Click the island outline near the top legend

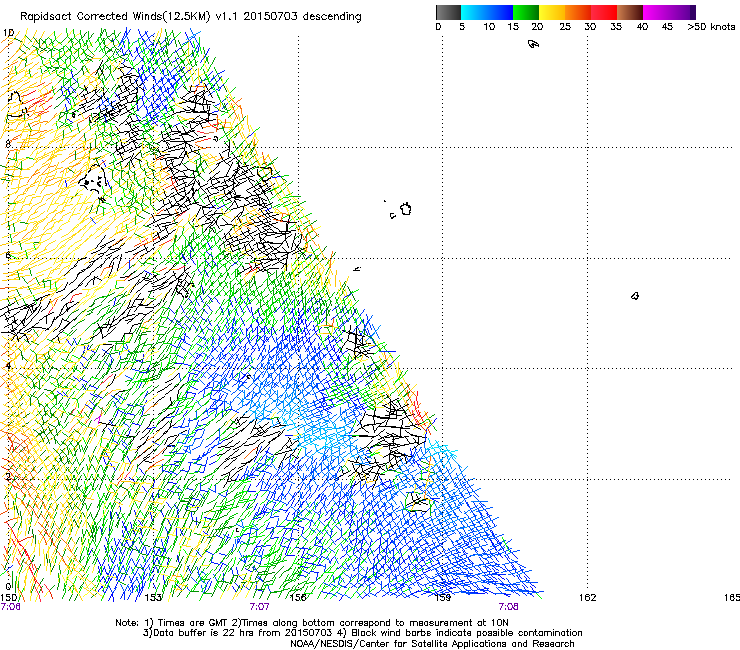[x=533, y=44]
